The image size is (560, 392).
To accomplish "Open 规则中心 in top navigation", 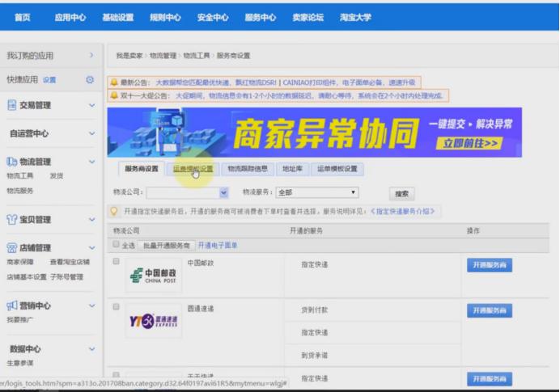I will click(165, 17).
